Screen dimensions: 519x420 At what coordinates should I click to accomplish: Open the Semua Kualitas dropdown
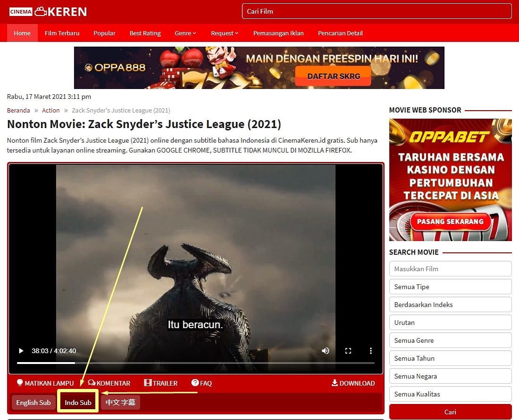450,394
